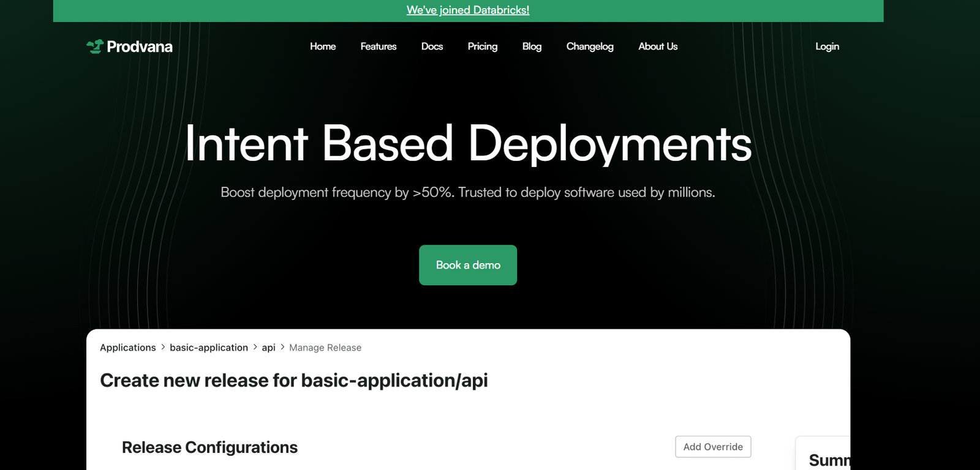Open the 'We've joined Databricks!' banner link
The image size is (980, 470).
click(468, 10)
